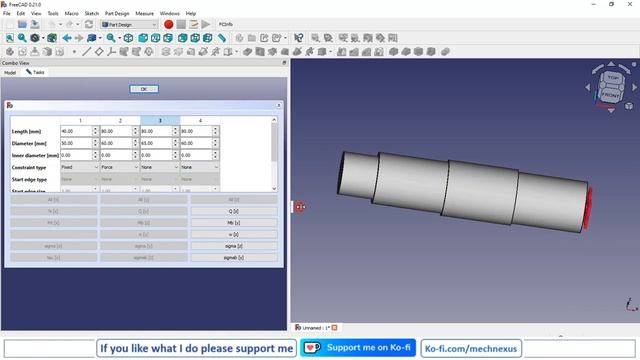The image size is (640, 360).
Task: Open Constraint type dropdown for segment 4
Action: point(200,167)
